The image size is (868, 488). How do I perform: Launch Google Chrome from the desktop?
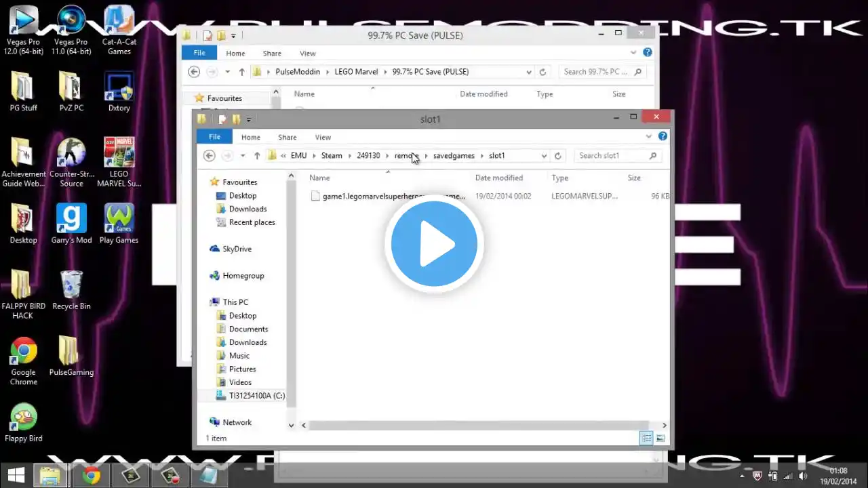23,361
